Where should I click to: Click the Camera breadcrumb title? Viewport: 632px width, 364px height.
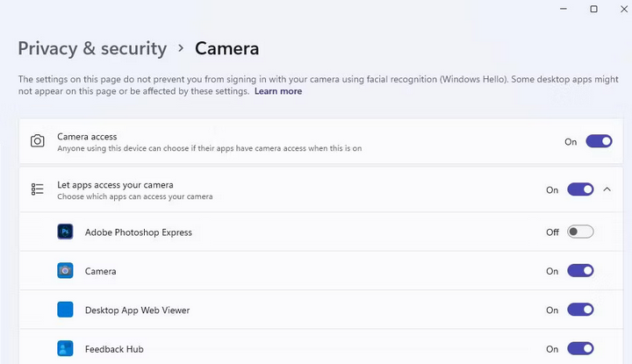coord(227,49)
